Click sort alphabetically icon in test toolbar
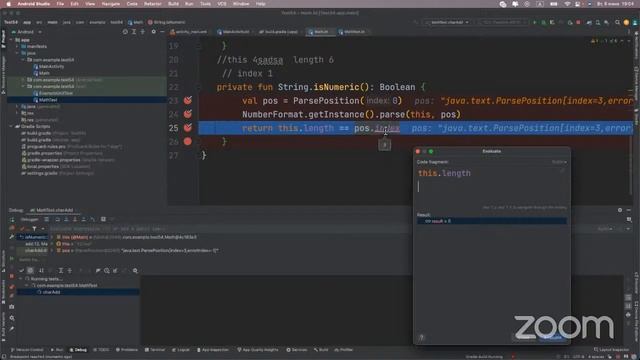640x360 pixels. [x=41, y=271]
